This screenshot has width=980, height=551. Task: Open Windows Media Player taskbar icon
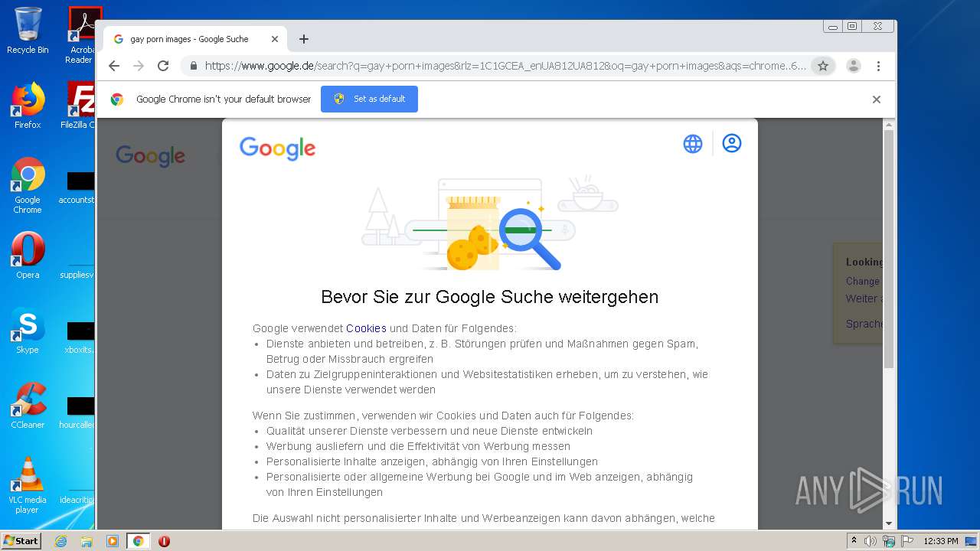[113, 541]
